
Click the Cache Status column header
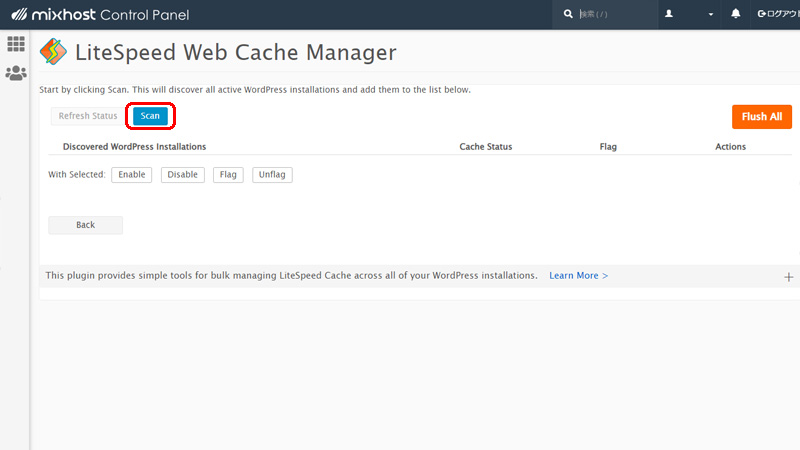[x=486, y=146]
